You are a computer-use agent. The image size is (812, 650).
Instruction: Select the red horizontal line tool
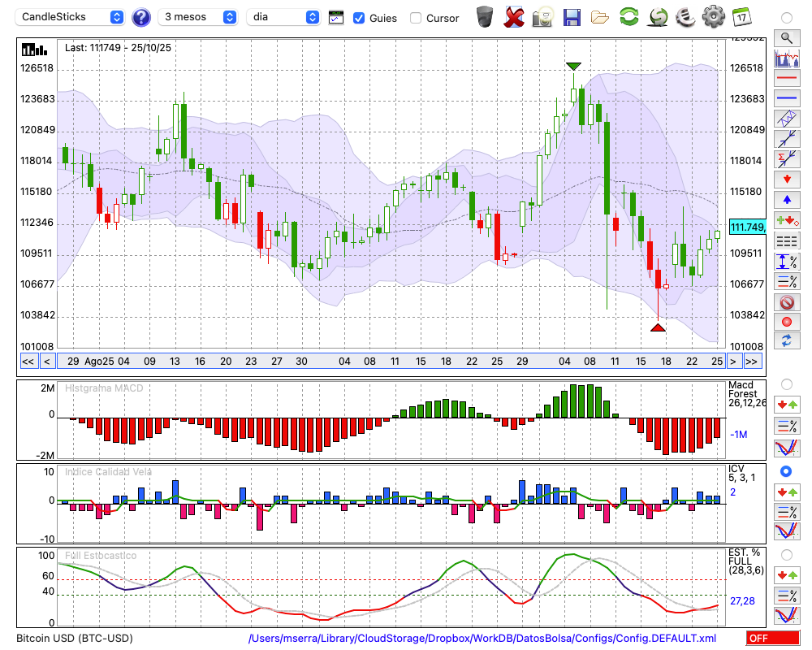(x=786, y=79)
